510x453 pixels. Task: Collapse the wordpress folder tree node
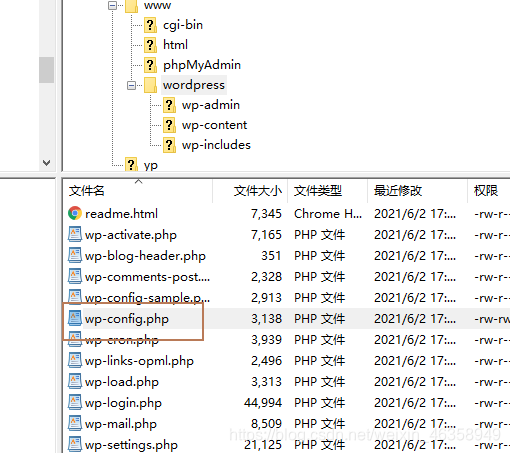[x=132, y=86]
